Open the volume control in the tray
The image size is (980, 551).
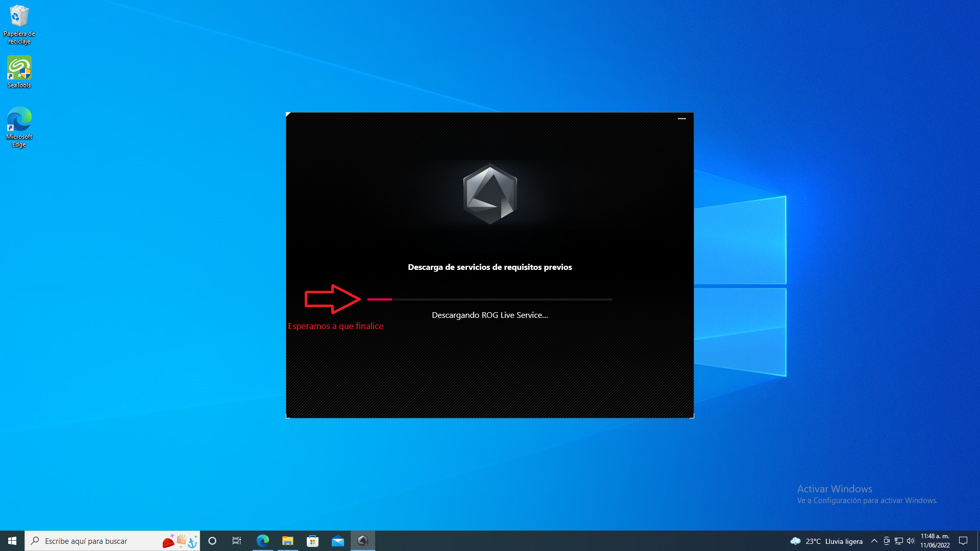[911, 541]
